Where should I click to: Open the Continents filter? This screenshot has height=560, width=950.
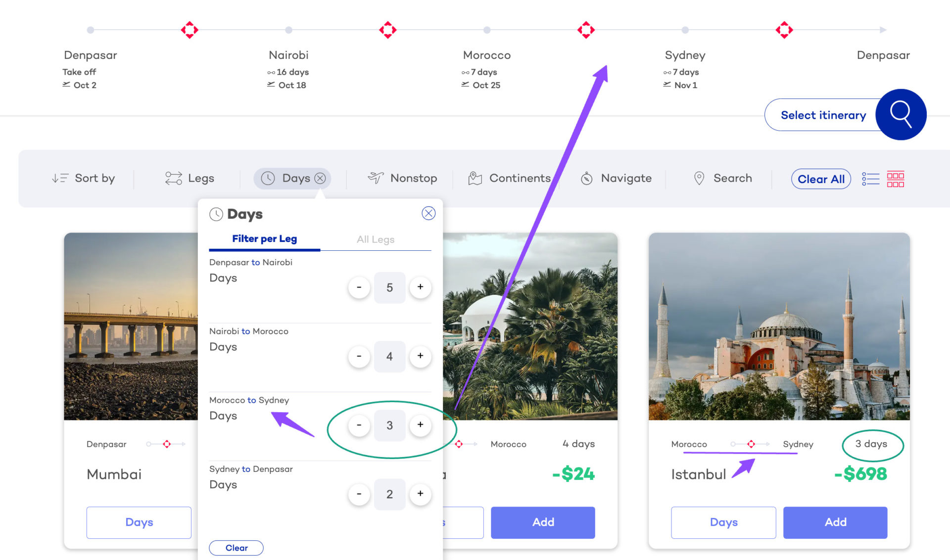[x=509, y=178]
